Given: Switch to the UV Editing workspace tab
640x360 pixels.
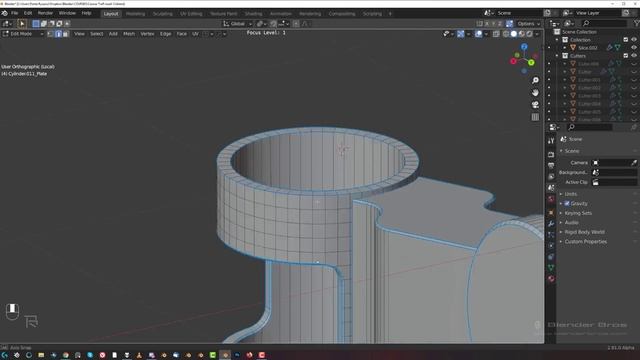Looking at the screenshot, I should (x=191, y=13).
